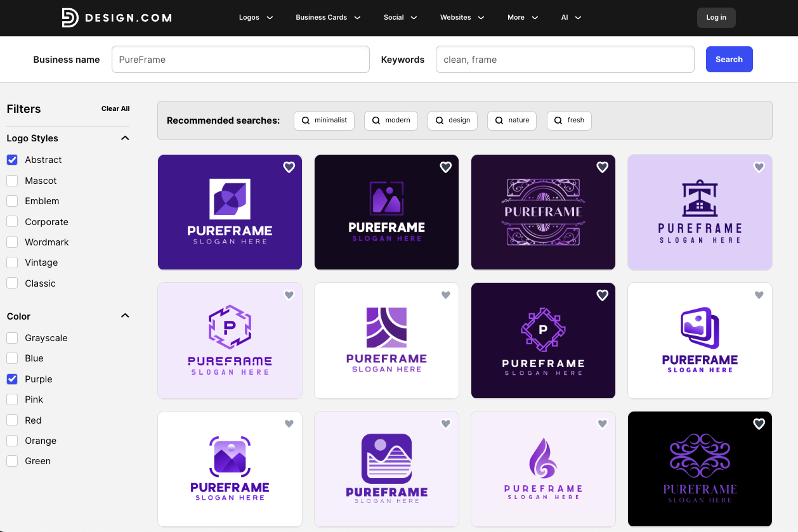Image resolution: width=798 pixels, height=532 pixels.
Task: Search recommended term modern
Action: click(391, 120)
